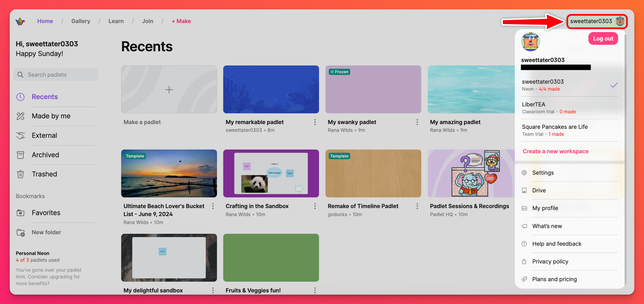Click the What's new megaphone icon
The width and height of the screenshot is (644, 304).
pos(524,226)
